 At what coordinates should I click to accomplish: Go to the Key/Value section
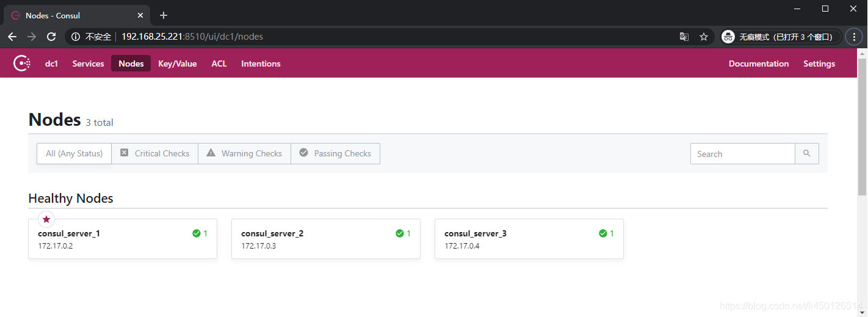(177, 64)
